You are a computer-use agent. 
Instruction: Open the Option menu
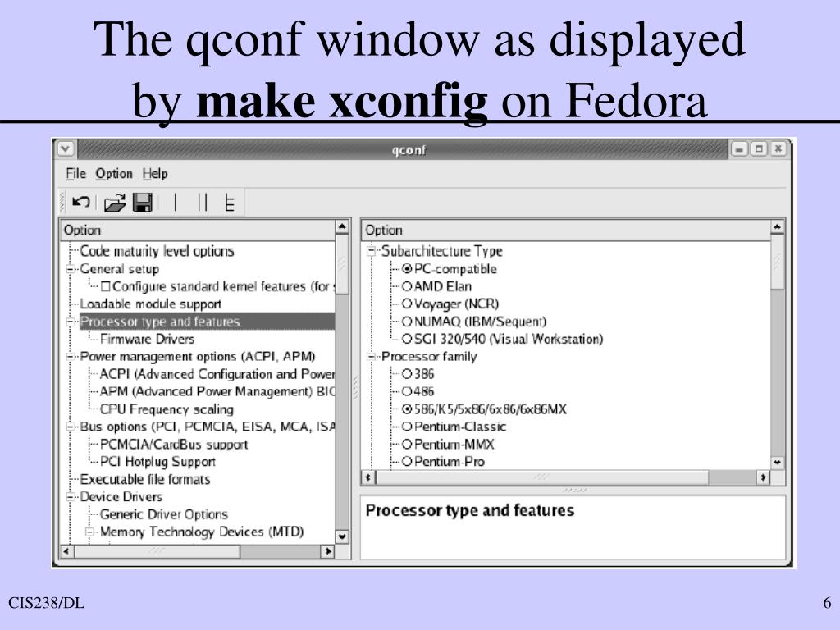click(x=113, y=174)
